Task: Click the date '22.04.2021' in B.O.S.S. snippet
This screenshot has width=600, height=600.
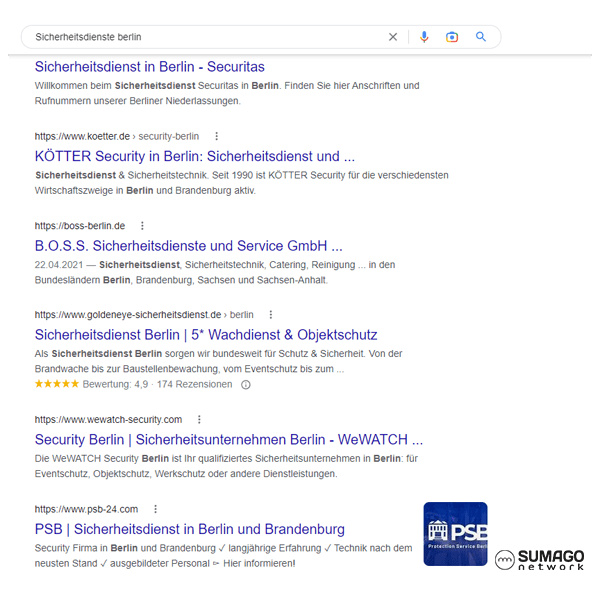Action: click(59, 265)
